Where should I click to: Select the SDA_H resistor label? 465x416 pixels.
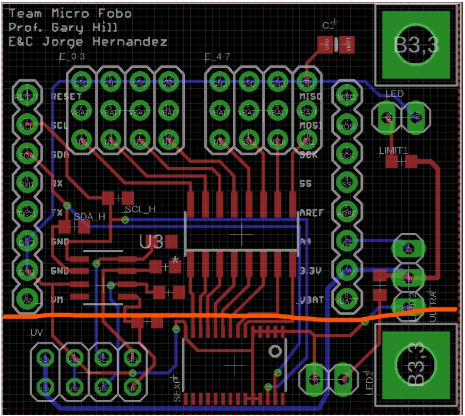[89, 217]
